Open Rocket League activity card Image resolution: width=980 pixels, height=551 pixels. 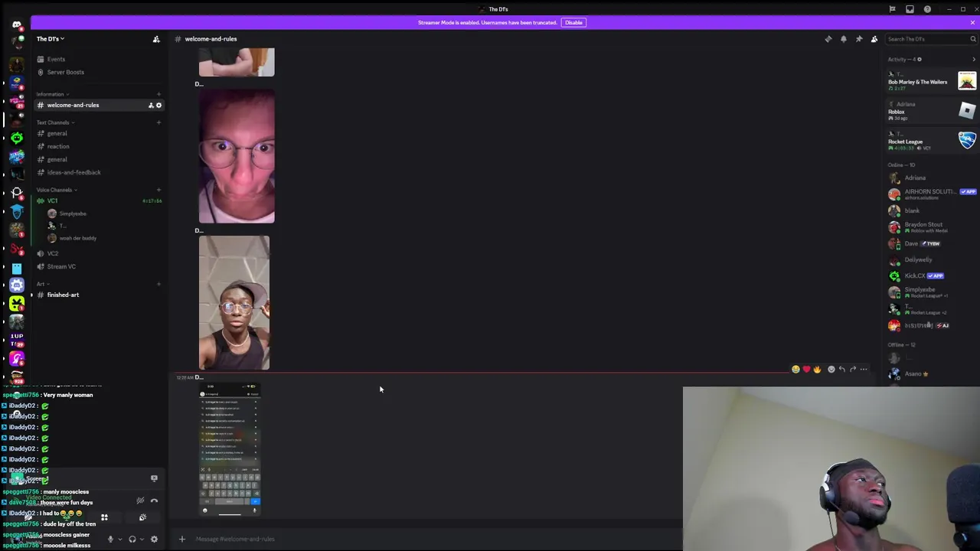click(932, 140)
